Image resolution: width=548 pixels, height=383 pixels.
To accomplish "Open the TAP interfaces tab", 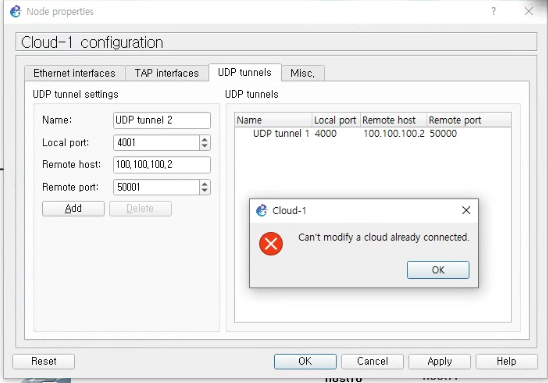I will click(167, 73).
